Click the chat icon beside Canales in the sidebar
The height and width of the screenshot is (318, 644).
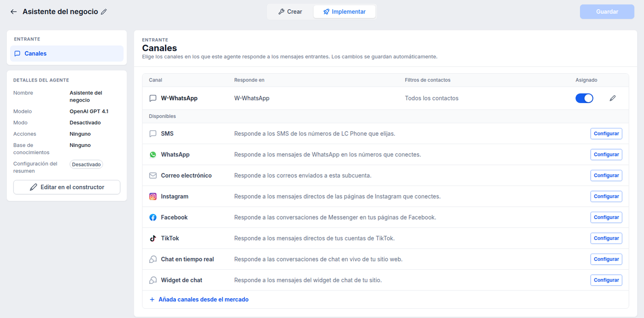[x=17, y=53]
